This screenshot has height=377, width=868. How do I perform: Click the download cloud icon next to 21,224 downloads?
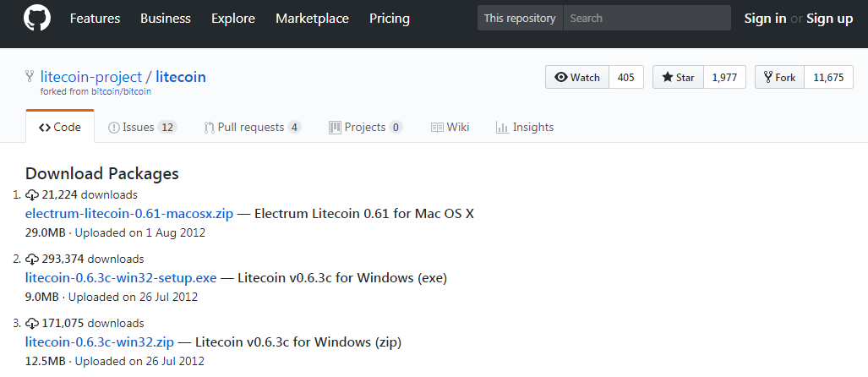click(32, 195)
